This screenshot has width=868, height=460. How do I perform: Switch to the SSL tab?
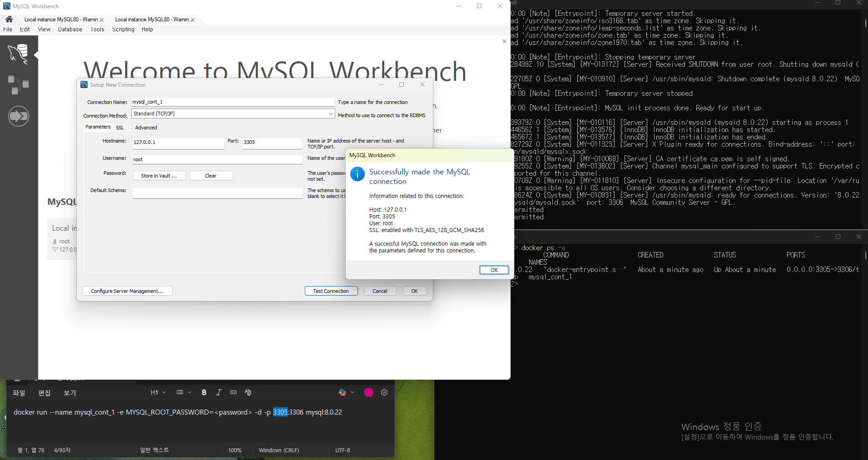(x=120, y=128)
